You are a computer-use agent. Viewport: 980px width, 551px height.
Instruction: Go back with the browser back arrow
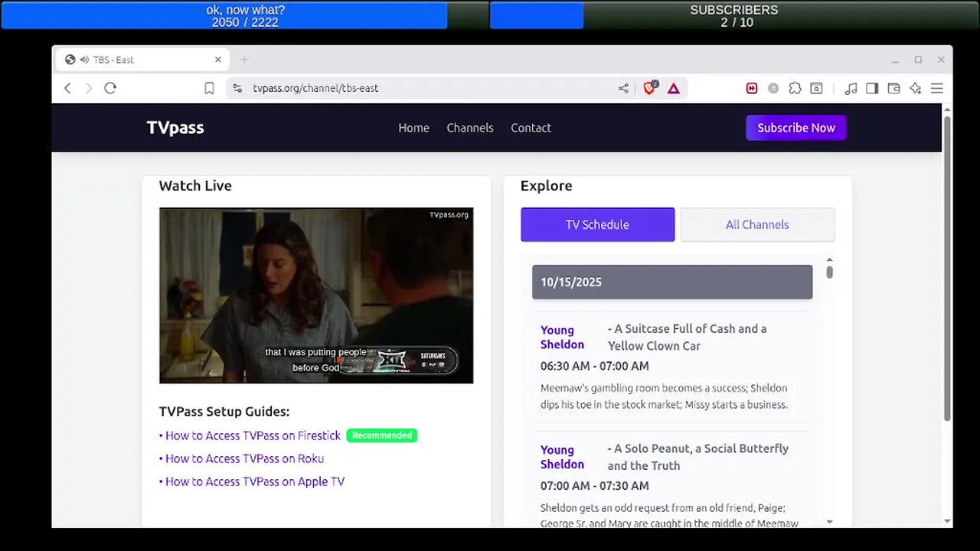click(x=67, y=88)
